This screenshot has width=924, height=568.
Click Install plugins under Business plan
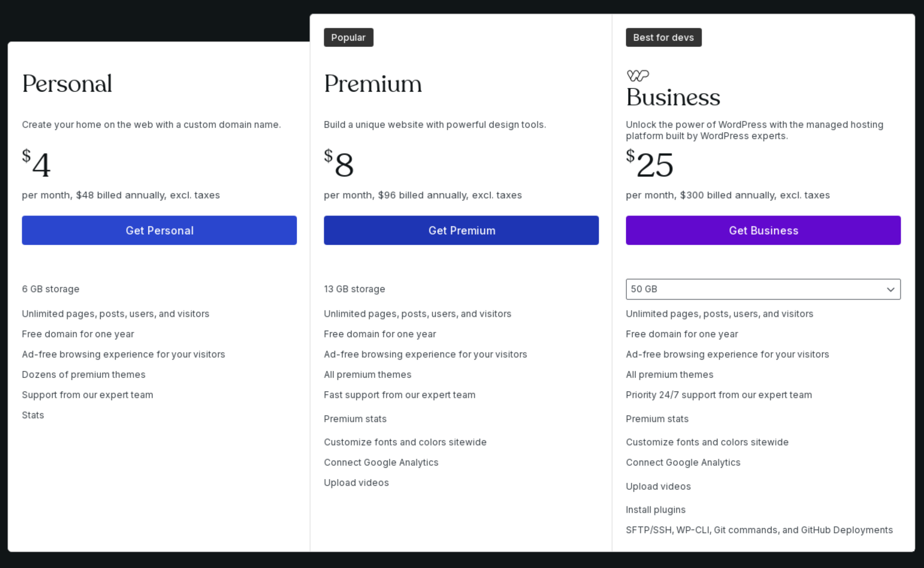(x=655, y=510)
